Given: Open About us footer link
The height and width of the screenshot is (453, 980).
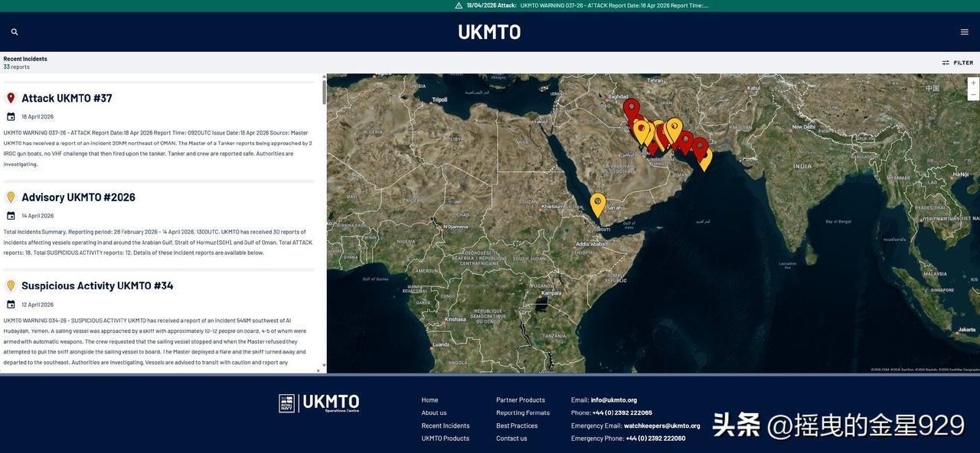Looking at the screenshot, I should [x=434, y=413].
